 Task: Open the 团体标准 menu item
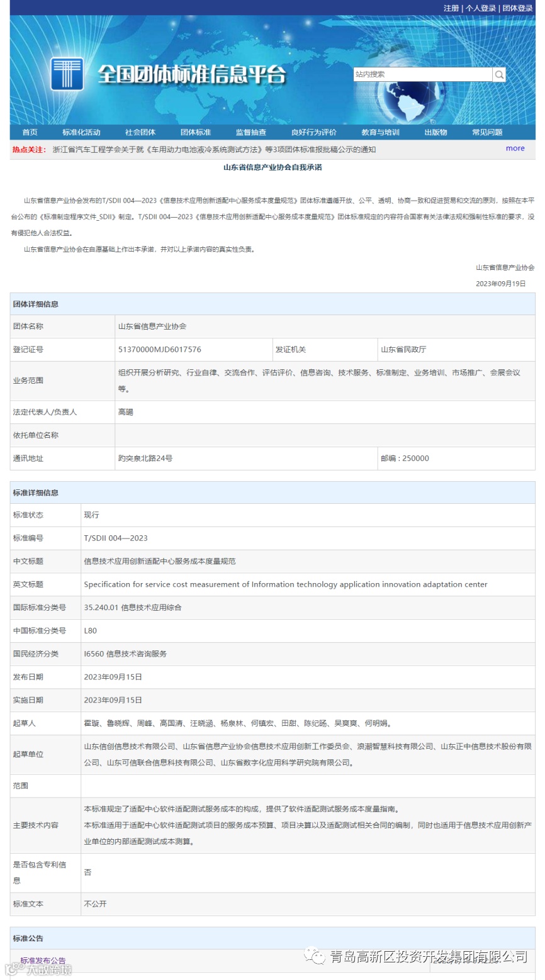tap(196, 132)
